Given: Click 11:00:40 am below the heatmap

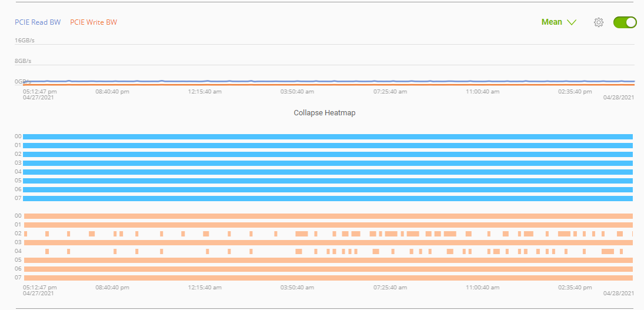Looking at the screenshot, I should click(x=482, y=288).
